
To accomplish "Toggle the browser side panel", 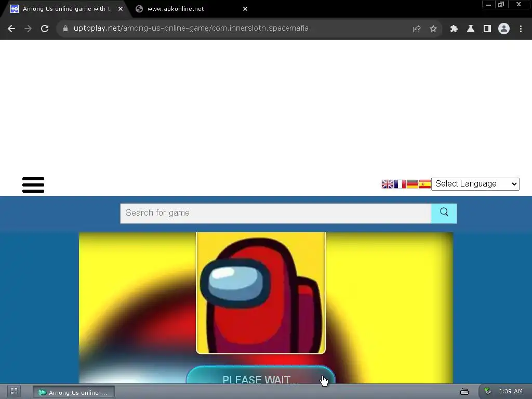I will (x=487, y=29).
